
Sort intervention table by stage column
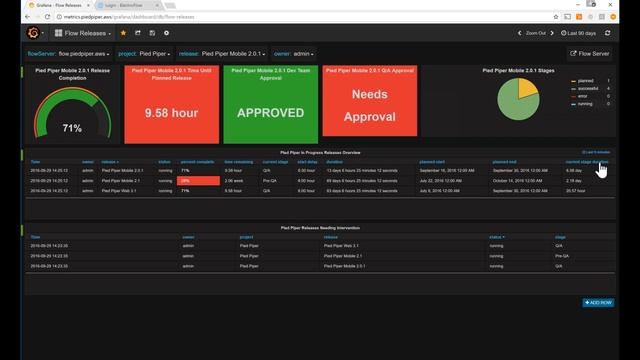point(560,237)
